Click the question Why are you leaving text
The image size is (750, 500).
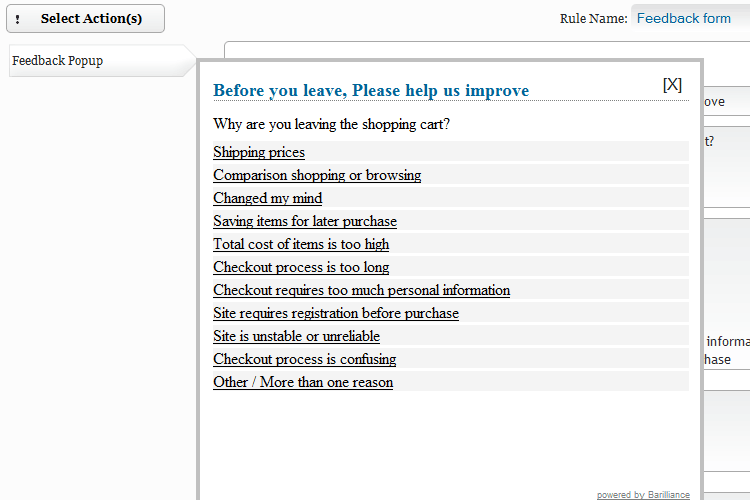coord(331,124)
